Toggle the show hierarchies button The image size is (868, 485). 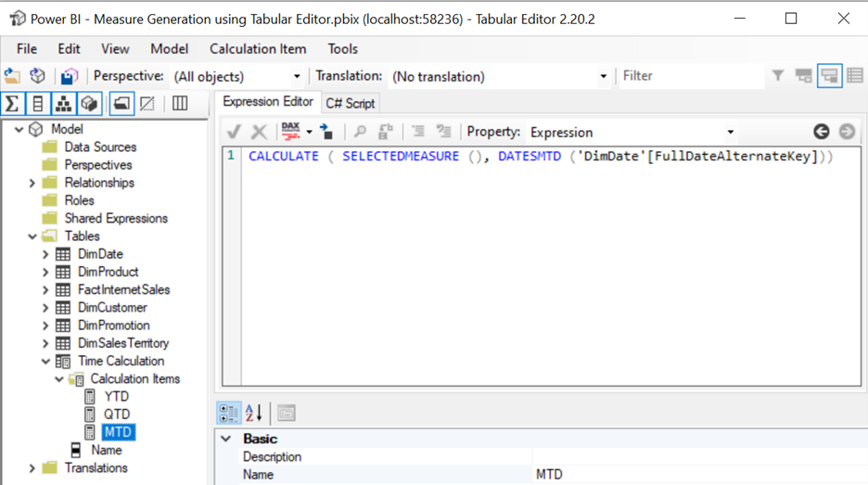(63, 104)
